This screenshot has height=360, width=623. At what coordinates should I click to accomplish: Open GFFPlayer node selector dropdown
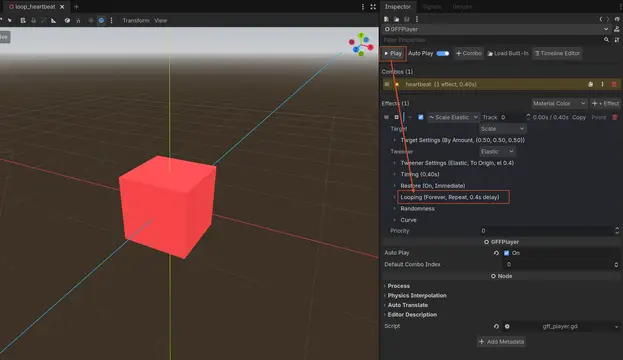pos(496,29)
